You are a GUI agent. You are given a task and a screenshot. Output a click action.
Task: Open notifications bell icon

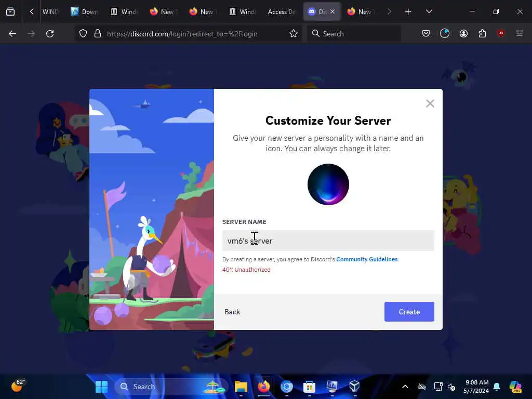pos(497,387)
